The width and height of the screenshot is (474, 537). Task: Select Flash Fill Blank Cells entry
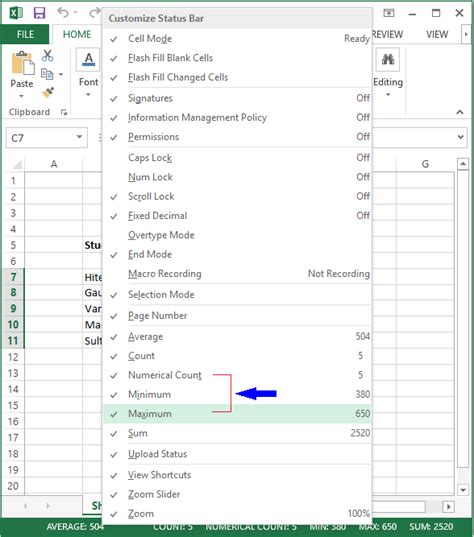coord(237,58)
